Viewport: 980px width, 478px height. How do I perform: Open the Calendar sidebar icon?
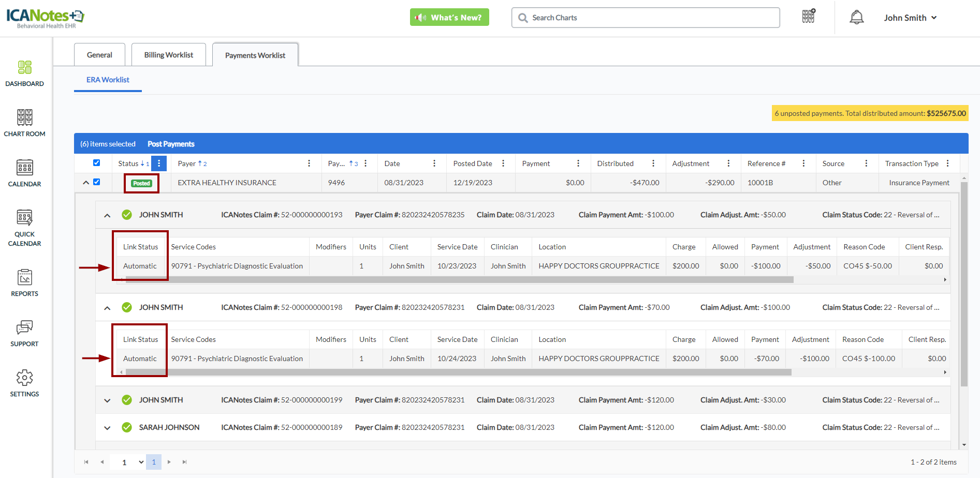click(x=24, y=168)
